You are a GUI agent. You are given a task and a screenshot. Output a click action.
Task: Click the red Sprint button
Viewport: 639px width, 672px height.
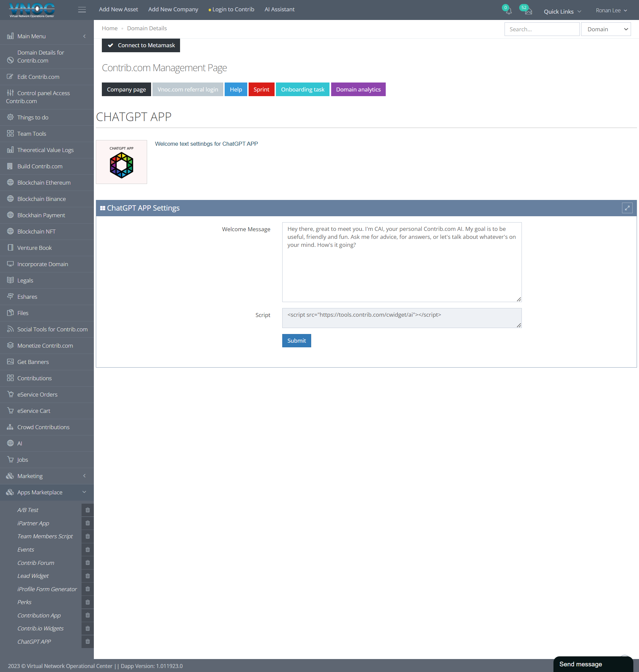[x=261, y=89]
